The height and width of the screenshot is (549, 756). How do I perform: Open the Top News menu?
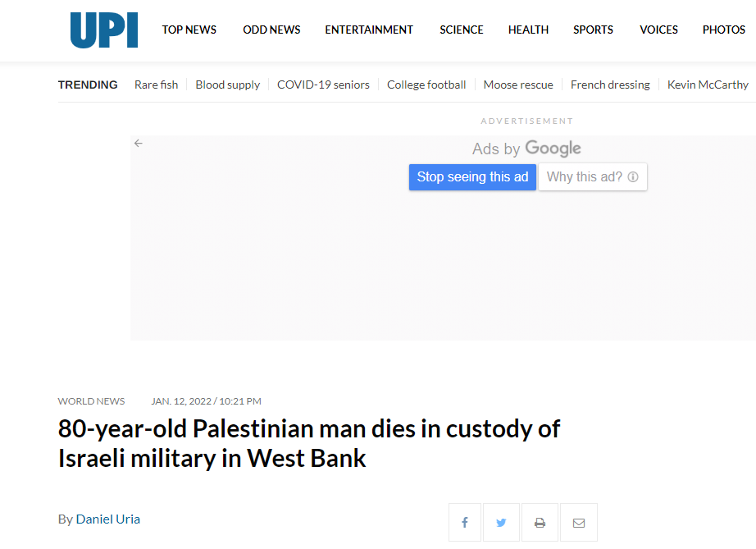coord(189,30)
